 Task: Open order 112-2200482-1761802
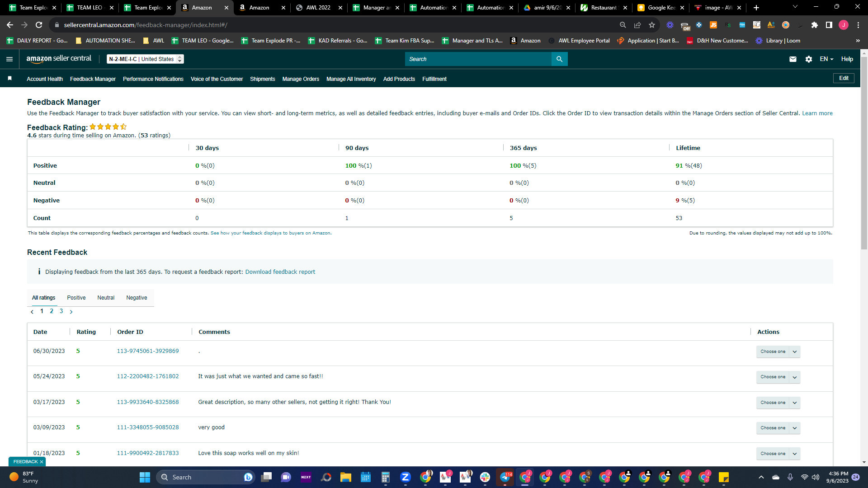148,376
